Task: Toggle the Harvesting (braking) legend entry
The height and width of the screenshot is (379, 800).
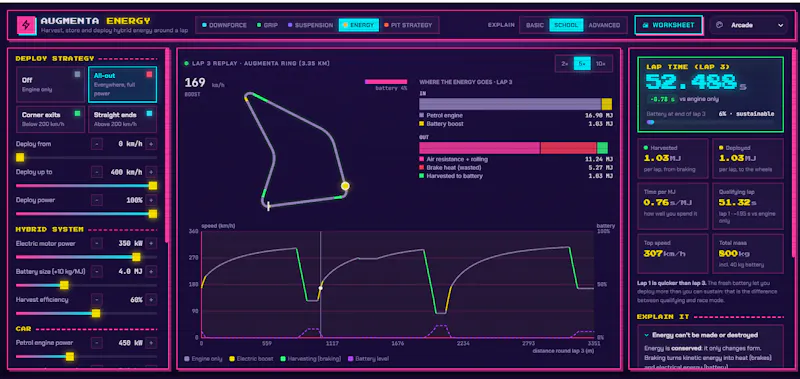Action: (x=311, y=359)
